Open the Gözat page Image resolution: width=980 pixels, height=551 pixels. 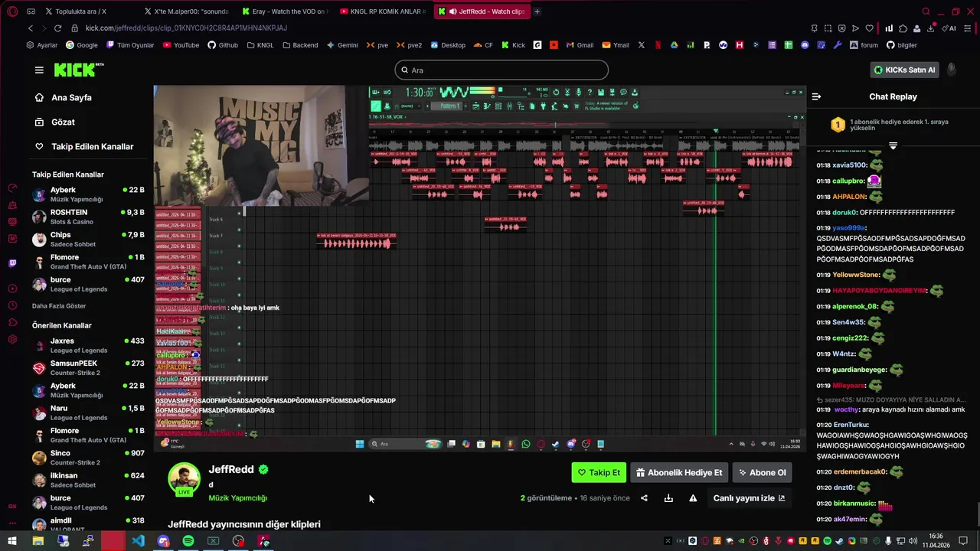[x=54, y=122]
